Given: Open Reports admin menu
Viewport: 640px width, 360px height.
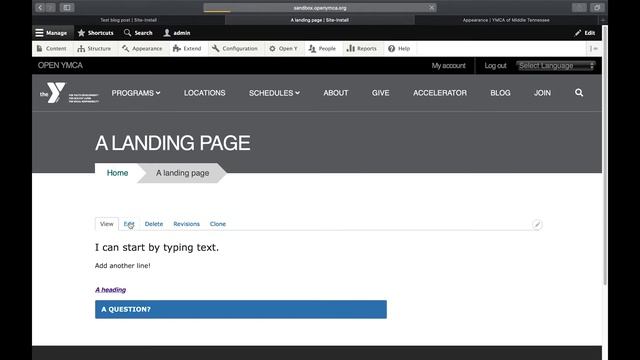Looking at the screenshot, I should [x=362, y=49].
